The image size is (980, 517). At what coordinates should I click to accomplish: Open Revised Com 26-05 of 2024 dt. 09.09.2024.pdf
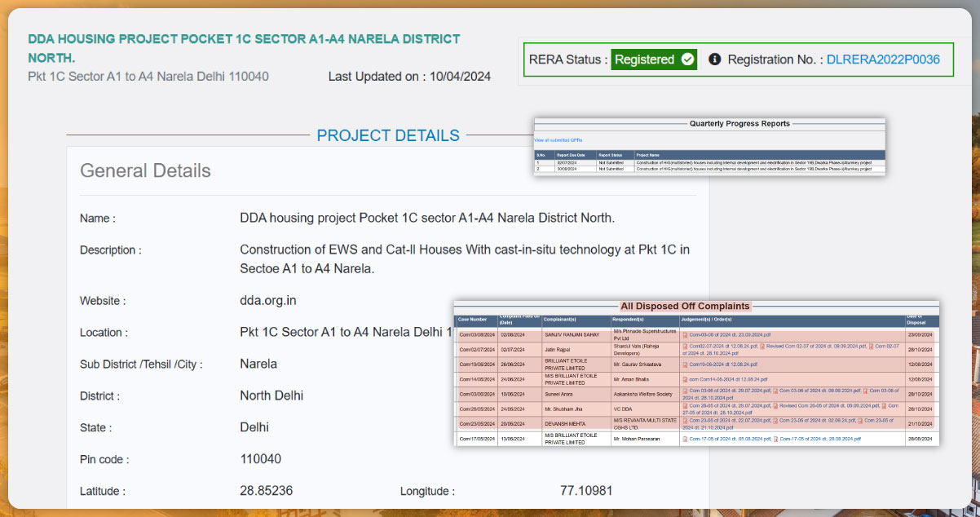829,406
